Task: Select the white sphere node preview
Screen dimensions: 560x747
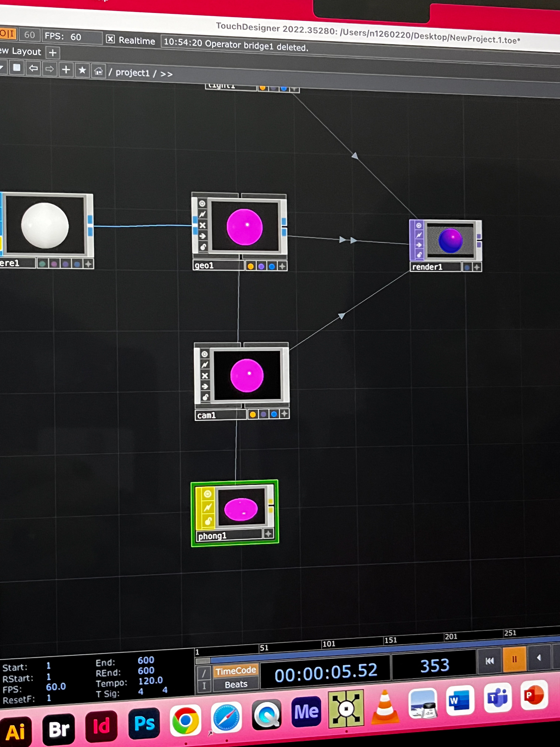Action: tap(45, 225)
